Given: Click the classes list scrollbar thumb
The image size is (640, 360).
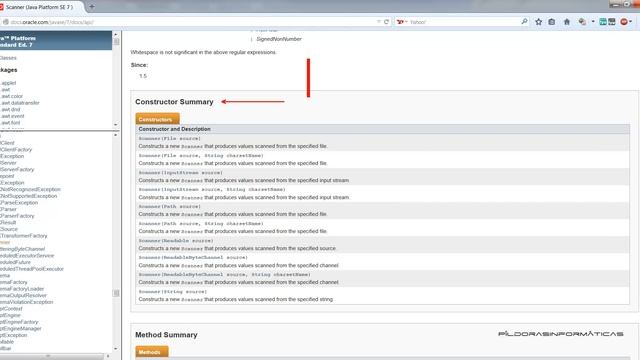Looking at the screenshot, I should point(116,293).
